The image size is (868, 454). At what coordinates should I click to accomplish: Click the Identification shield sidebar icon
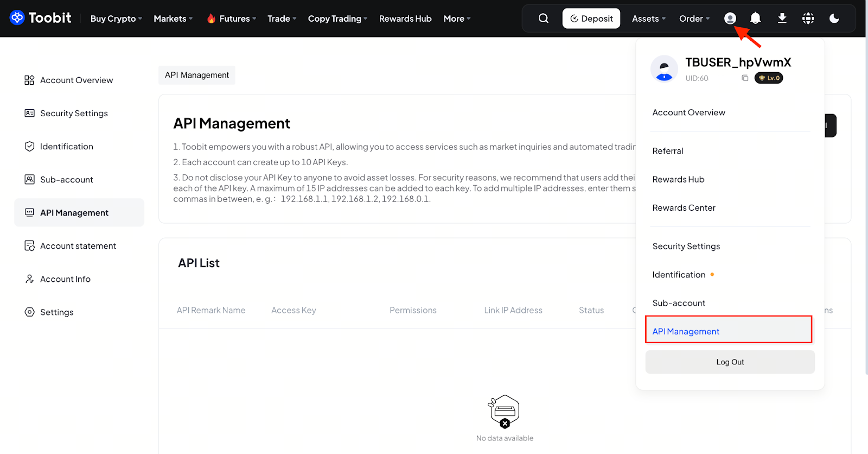coord(29,147)
